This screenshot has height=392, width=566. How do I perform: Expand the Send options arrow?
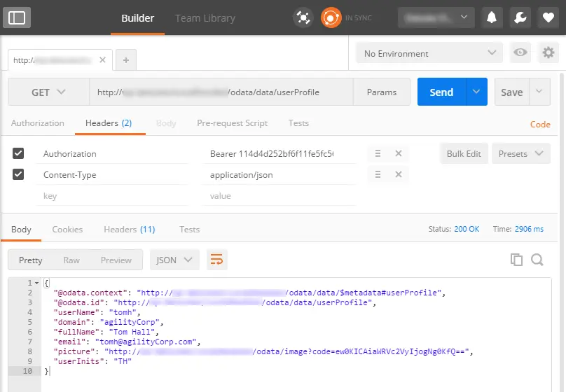click(476, 92)
